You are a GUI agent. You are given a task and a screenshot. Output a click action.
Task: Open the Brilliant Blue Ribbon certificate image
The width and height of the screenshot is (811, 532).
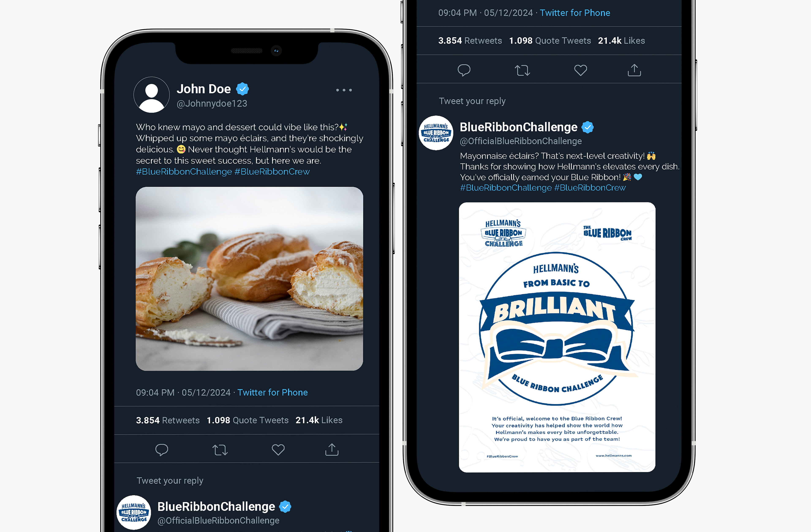[x=557, y=337]
